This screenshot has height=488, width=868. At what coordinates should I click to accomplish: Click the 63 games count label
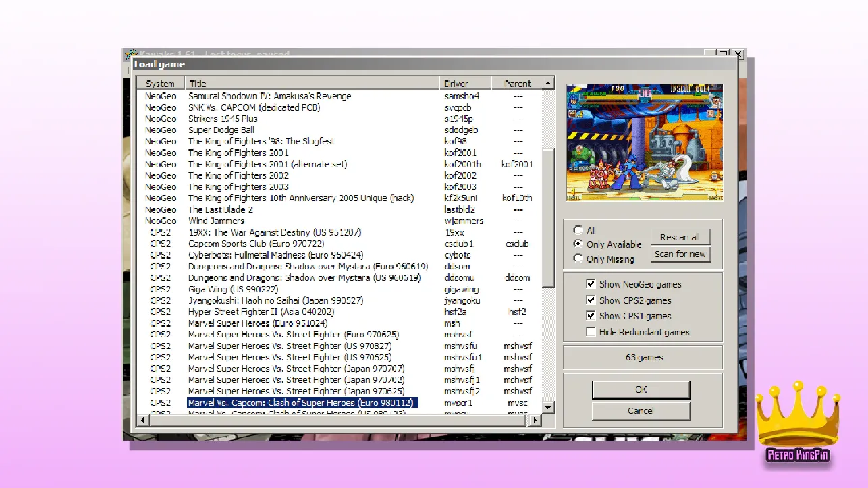(644, 357)
